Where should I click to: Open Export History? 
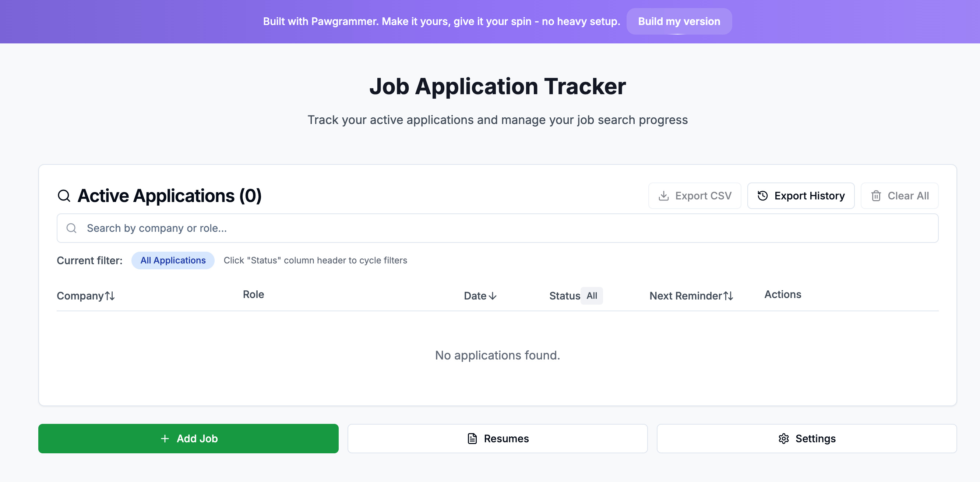click(x=801, y=196)
